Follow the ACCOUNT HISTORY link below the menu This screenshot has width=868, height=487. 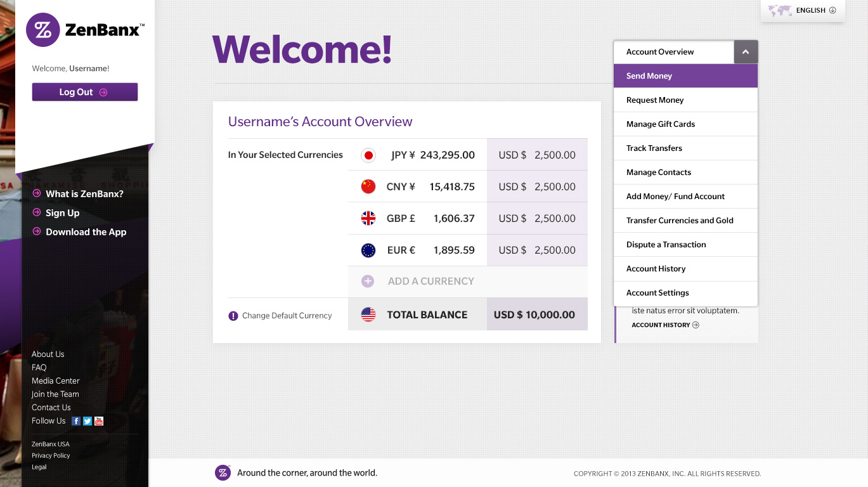pyautogui.click(x=661, y=325)
